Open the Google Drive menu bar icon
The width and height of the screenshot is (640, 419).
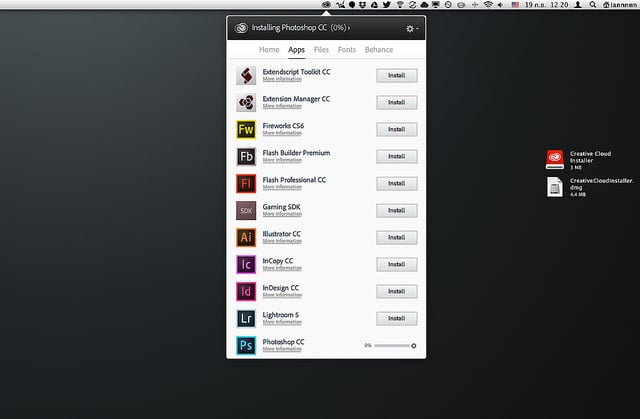coord(374,4)
